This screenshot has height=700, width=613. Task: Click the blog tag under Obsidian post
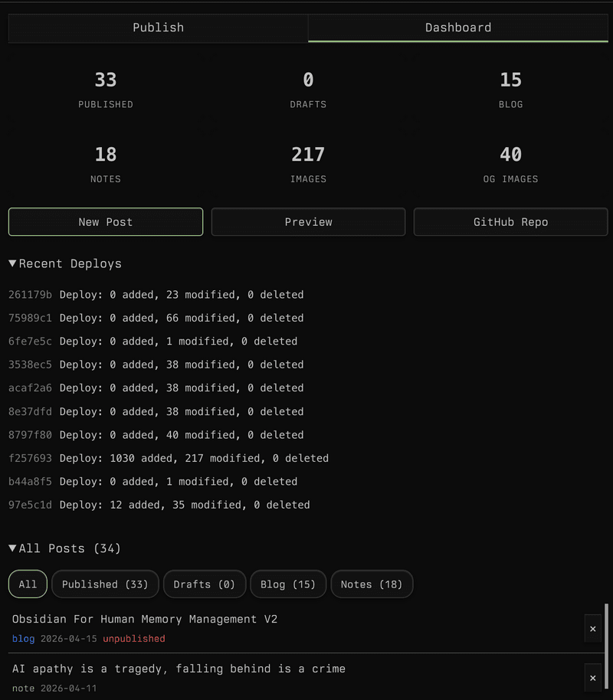(23, 639)
